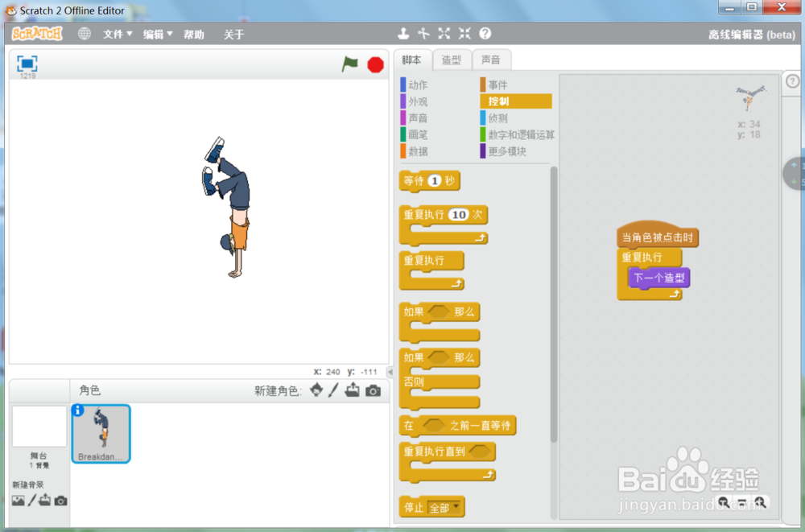Click the green flag to start
805x532 pixels.
tap(349, 64)
